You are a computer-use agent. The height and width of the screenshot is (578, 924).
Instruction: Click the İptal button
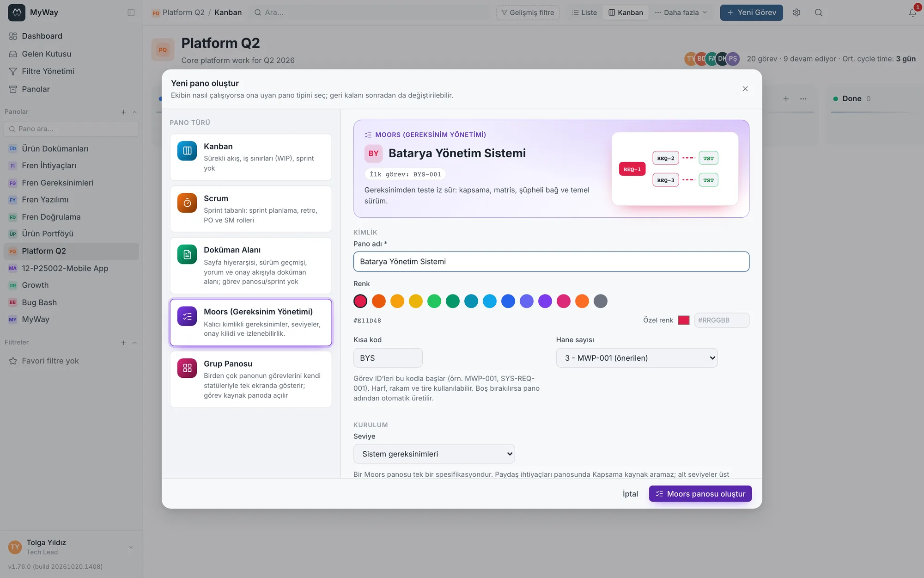630,494
